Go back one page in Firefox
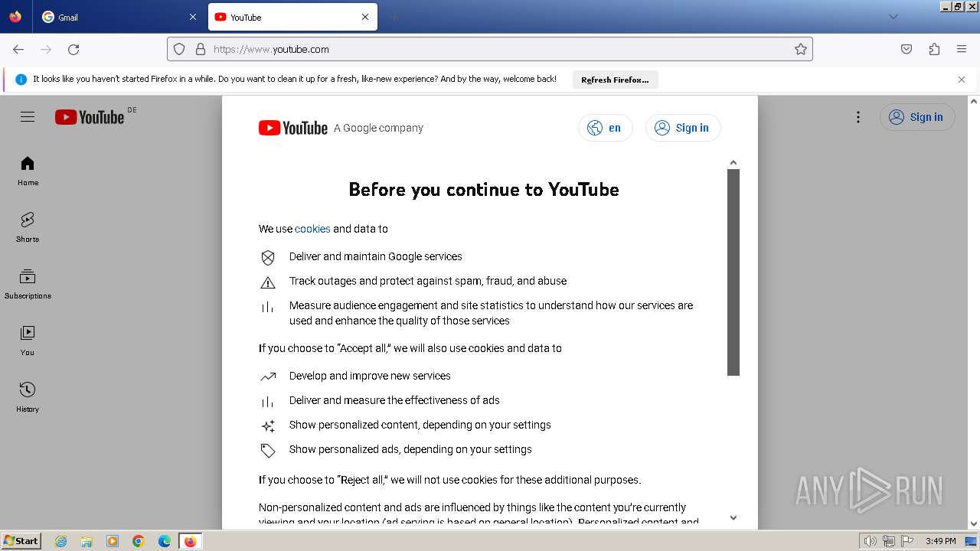The width and height of the screenshot is (980, 551). point(18,49)
